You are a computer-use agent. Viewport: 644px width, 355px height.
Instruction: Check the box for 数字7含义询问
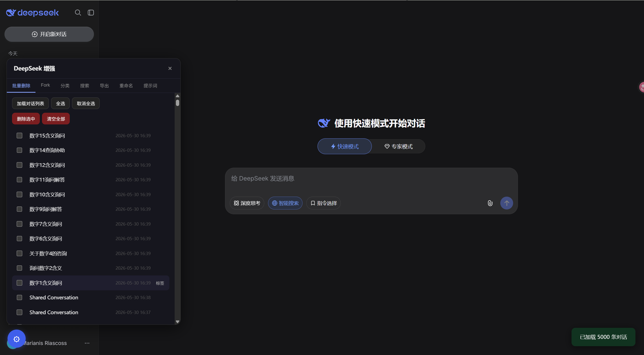[19, 224]
